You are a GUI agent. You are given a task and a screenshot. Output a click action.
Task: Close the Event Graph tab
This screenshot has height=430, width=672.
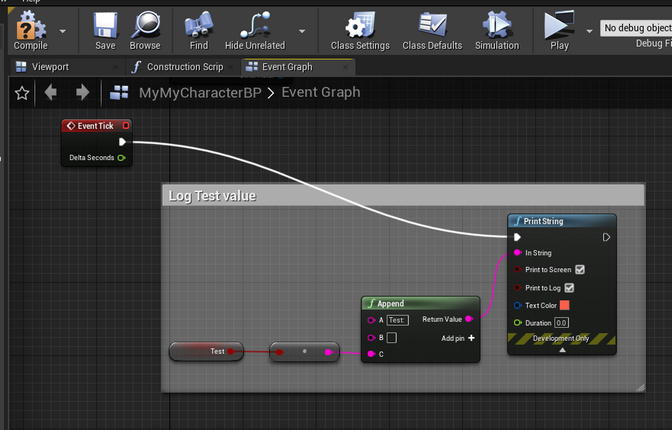[345, 67]
